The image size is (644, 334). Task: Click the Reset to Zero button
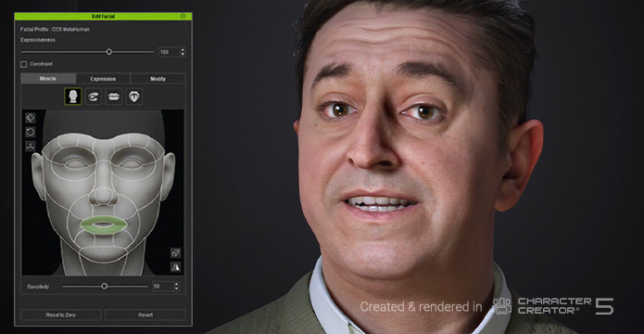(x=61, y=315)
